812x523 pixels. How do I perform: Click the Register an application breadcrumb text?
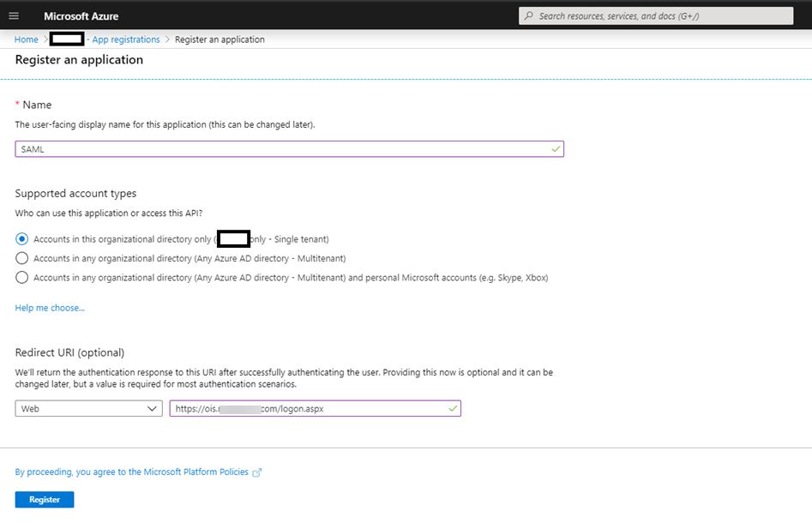(220, 39)
